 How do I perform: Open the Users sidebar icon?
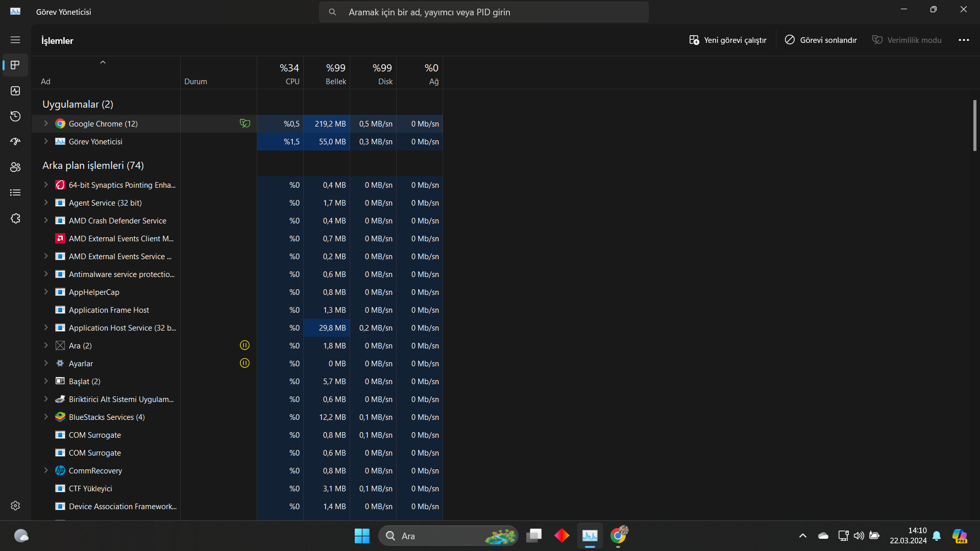point(15,167)
